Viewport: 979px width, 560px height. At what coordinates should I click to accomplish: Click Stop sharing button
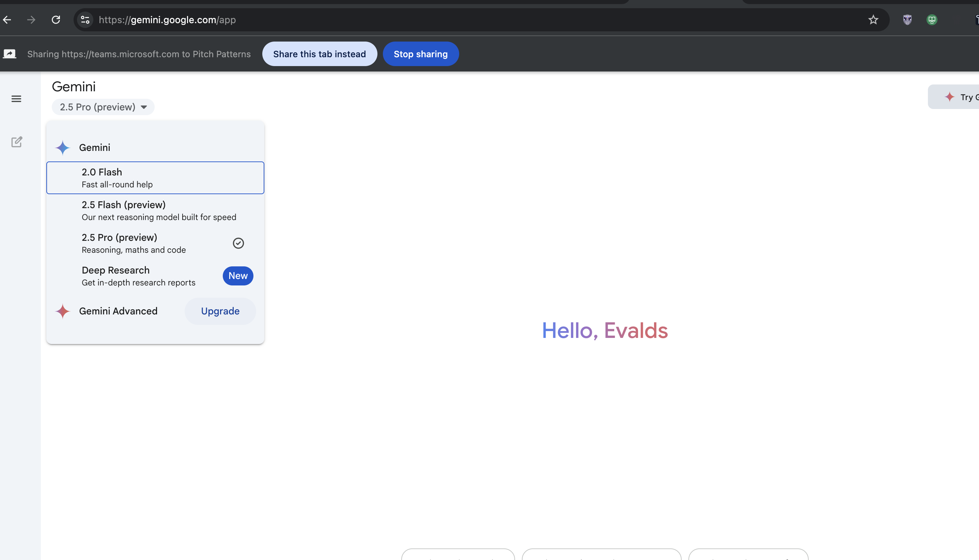coord(421,54)
